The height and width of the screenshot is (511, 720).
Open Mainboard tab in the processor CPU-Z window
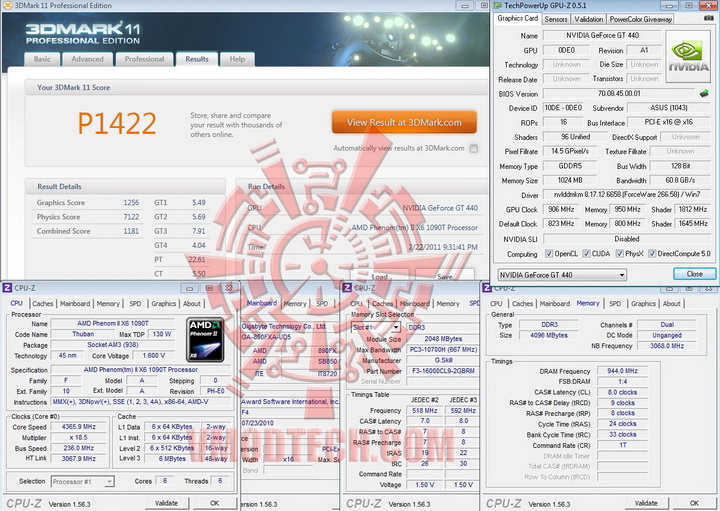(75, 303)
